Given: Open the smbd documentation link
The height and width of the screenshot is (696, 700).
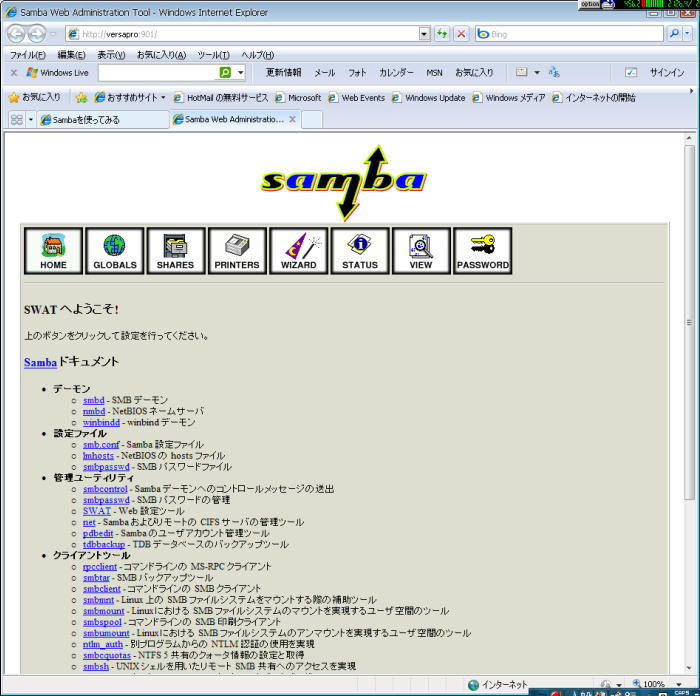Looking at the screenshot, I should pos(94,400).
